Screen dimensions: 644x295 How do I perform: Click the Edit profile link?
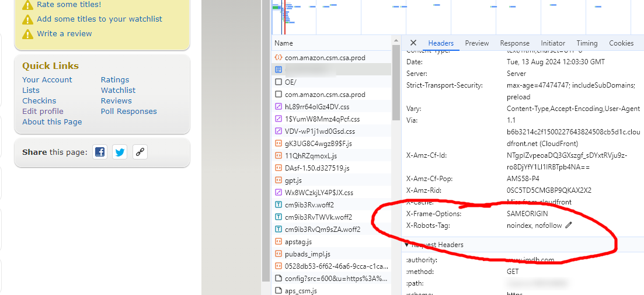tap(43, 111)
